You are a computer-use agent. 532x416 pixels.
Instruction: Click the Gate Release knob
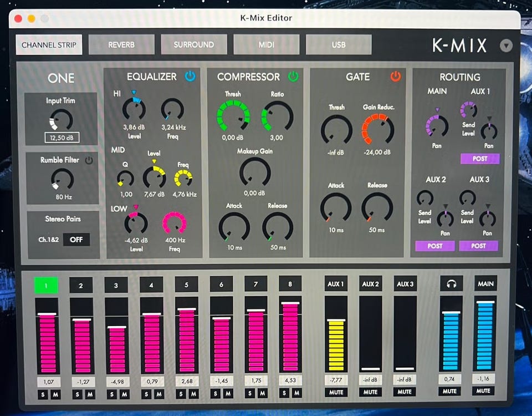(x=377, y=207)
